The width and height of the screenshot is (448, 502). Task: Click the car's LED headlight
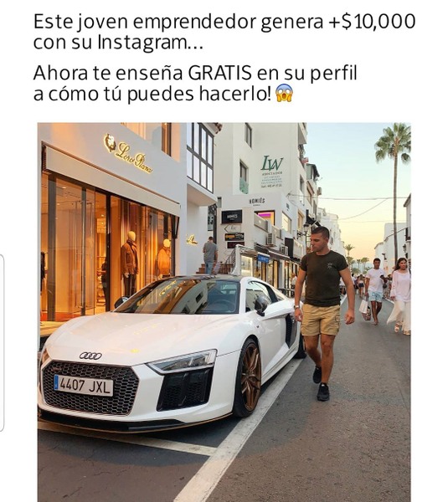click(183, 361)
